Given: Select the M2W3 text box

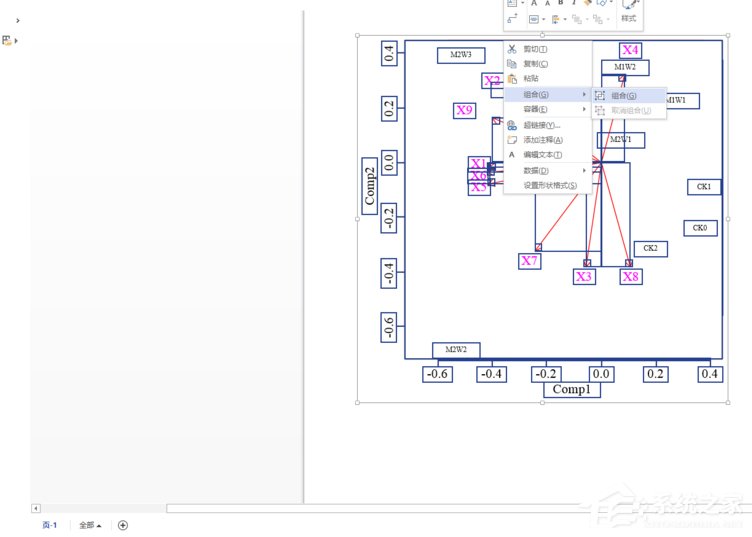Looking at the screenshot, I should tap(461, 55).
